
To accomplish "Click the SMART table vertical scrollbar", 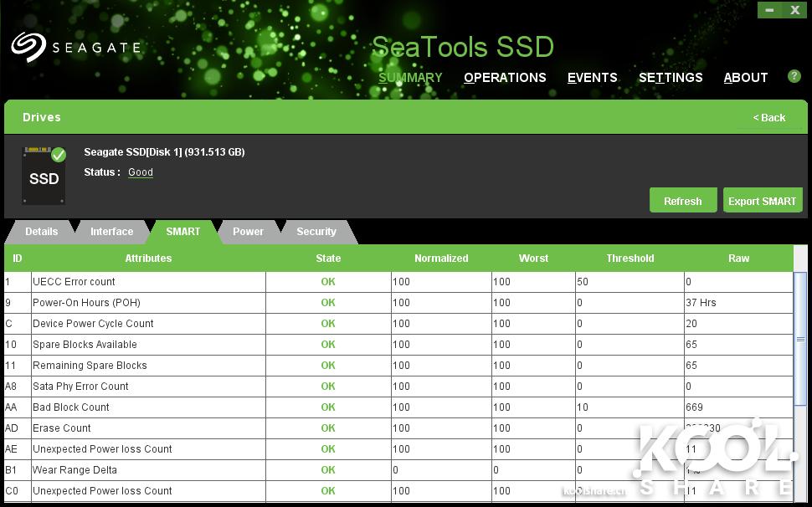I will (800, 339).
